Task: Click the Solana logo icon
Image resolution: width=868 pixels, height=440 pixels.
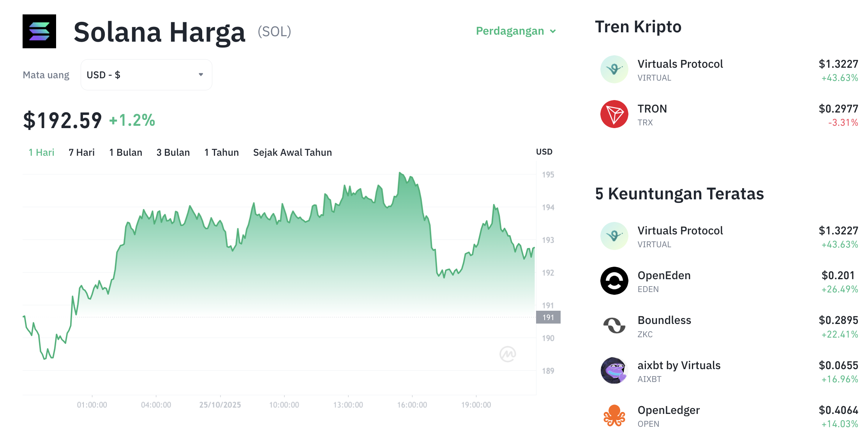Action: tap(39, 32)
